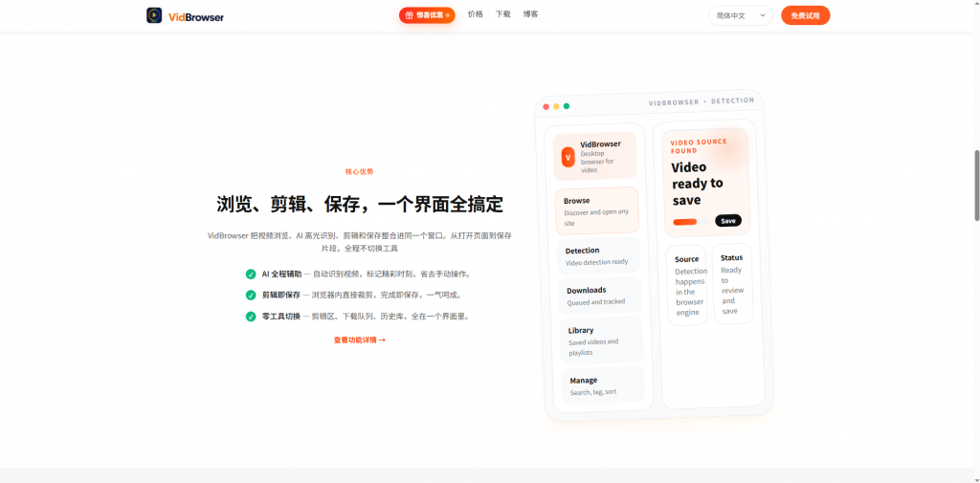
Task: Click the page vertical scrollbar thumb
Action: [977, 185]
